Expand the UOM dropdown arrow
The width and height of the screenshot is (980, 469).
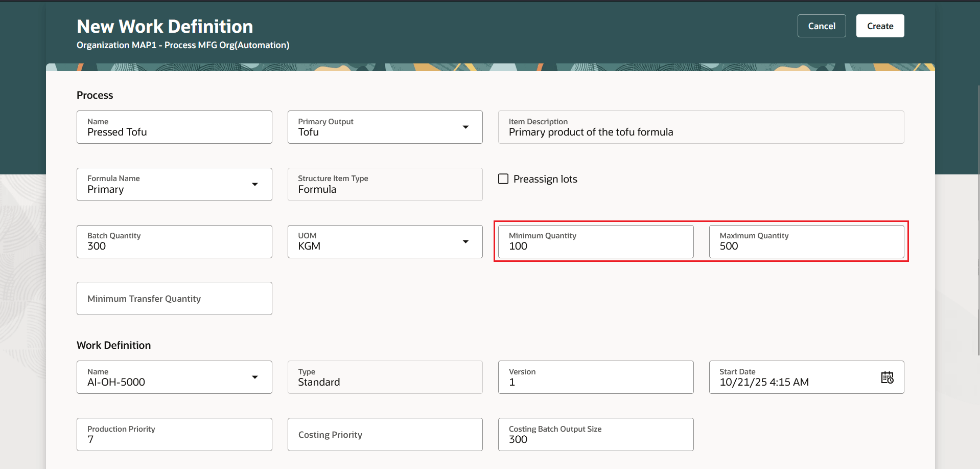[x=465, y=242]
